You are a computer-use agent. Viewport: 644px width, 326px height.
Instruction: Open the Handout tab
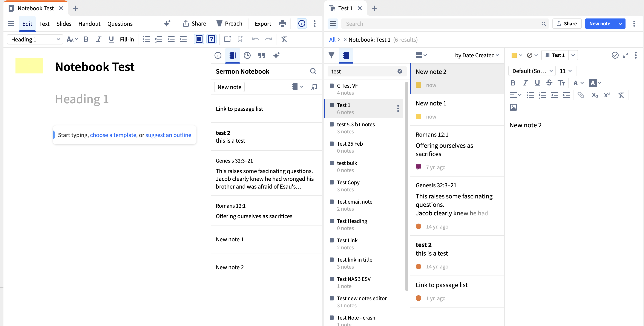click(89, 23)
